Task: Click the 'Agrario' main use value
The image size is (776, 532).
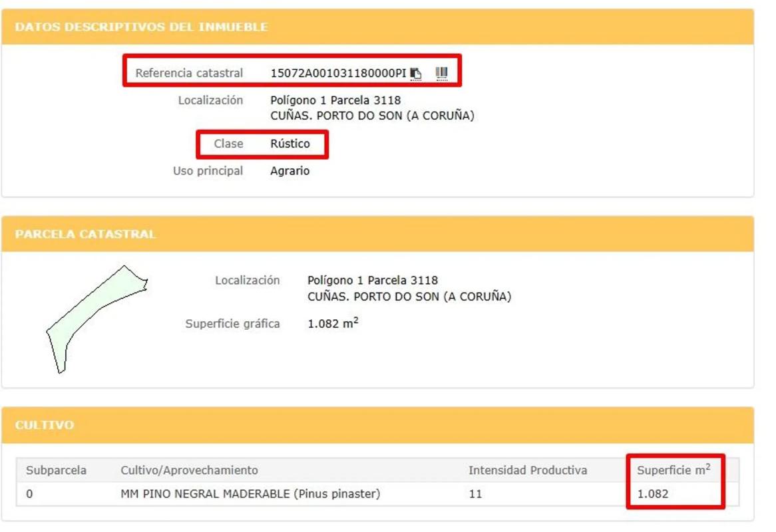Action: click(x=290, y=171)
